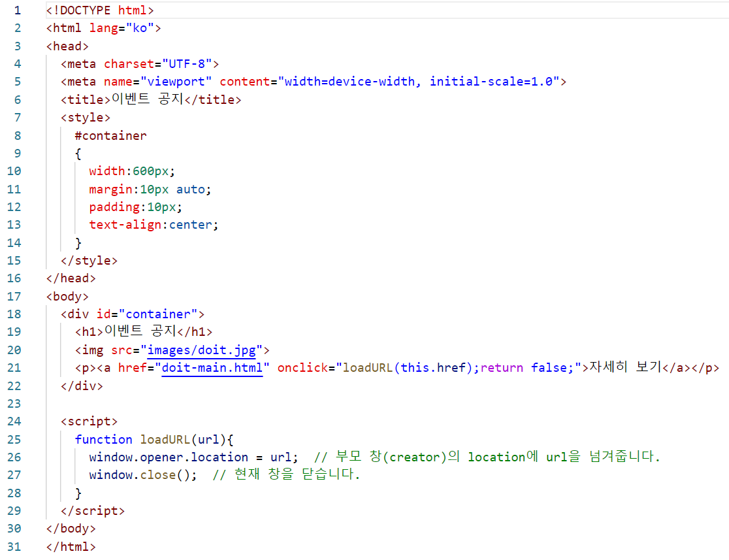Open the images/doit.jpg link
This screenshot has height=560, width=729.
pos(201,350)
